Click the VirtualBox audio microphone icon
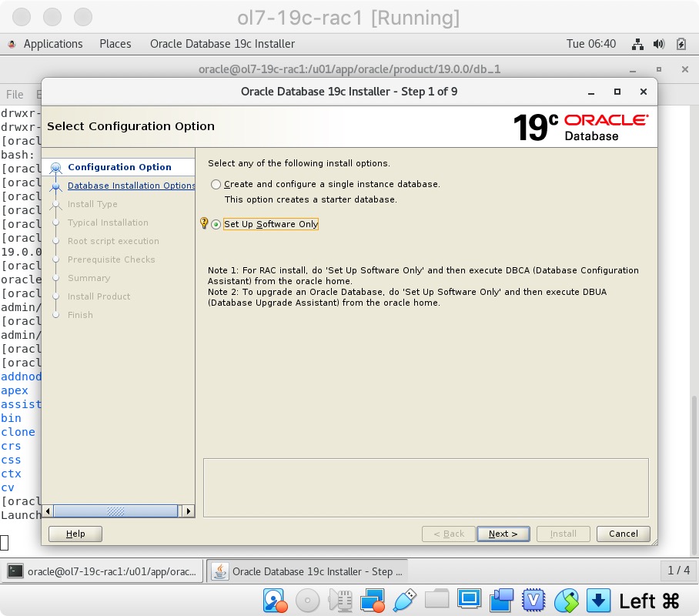The width and height of the screenshot is (699, 616). (340, 601)
